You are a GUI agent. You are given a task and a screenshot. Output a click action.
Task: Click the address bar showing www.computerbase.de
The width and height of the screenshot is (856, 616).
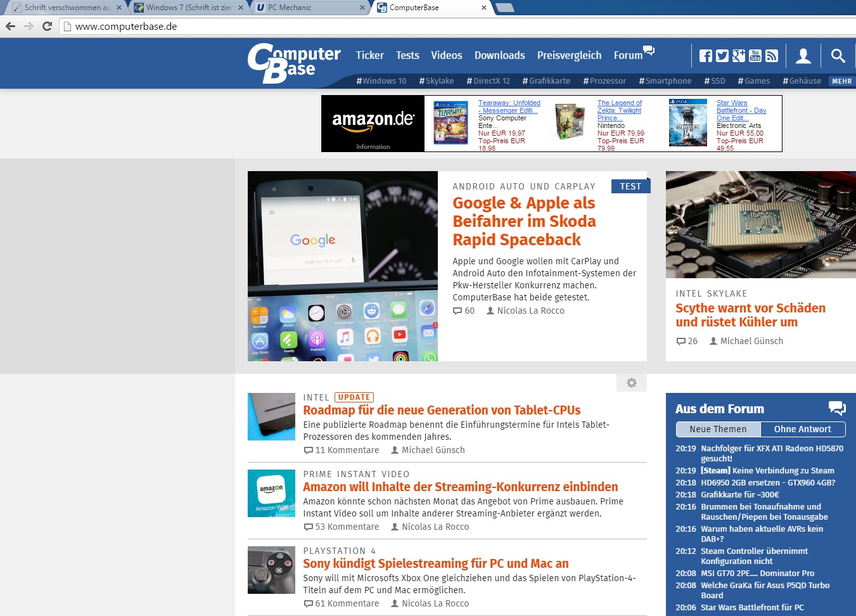pyautogui.click(x=456, y=26)
